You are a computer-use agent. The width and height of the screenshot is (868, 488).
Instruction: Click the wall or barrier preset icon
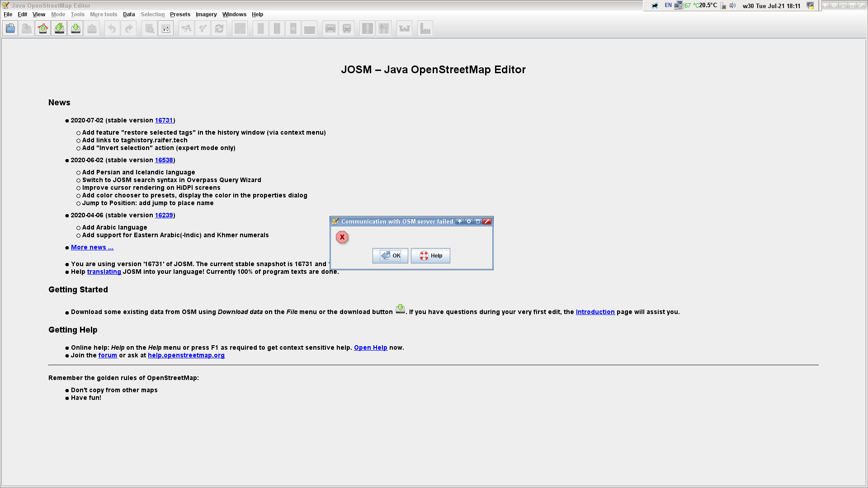[310, 28]
